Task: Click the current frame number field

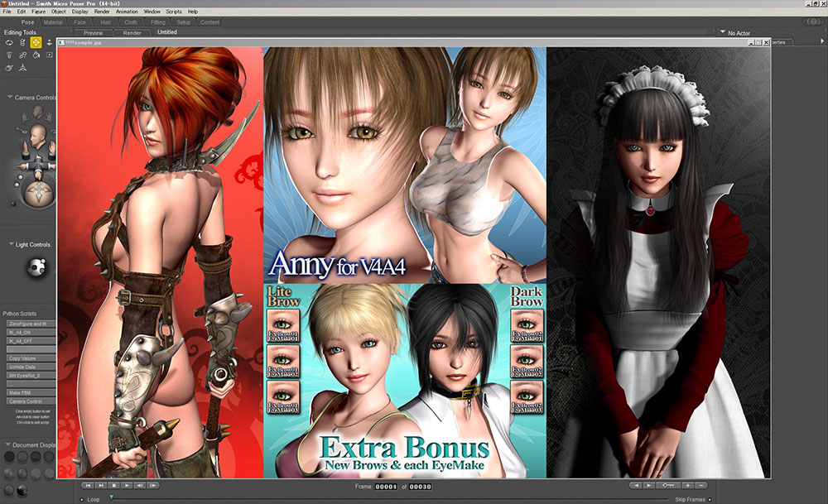Action: point(386,487)
